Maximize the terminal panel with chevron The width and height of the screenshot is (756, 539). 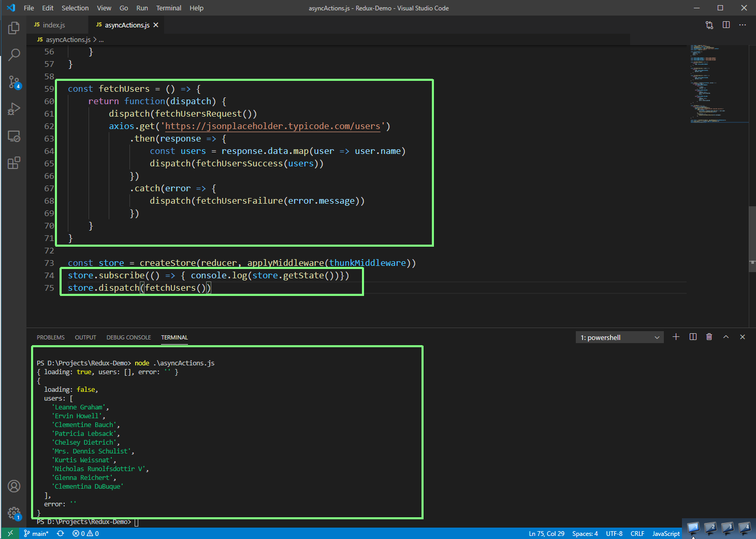[x=726, y=337]
